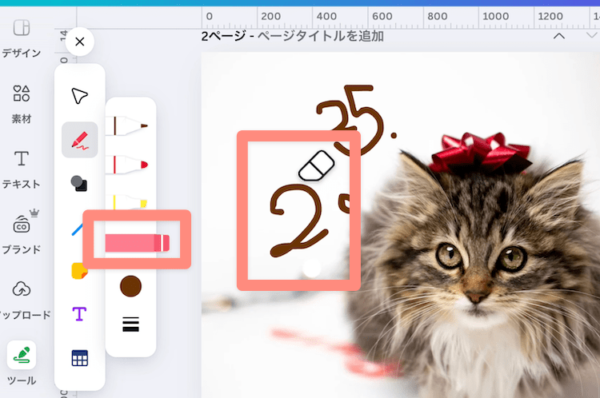
Task: Select the blue line tool
Action: point(78,229)
